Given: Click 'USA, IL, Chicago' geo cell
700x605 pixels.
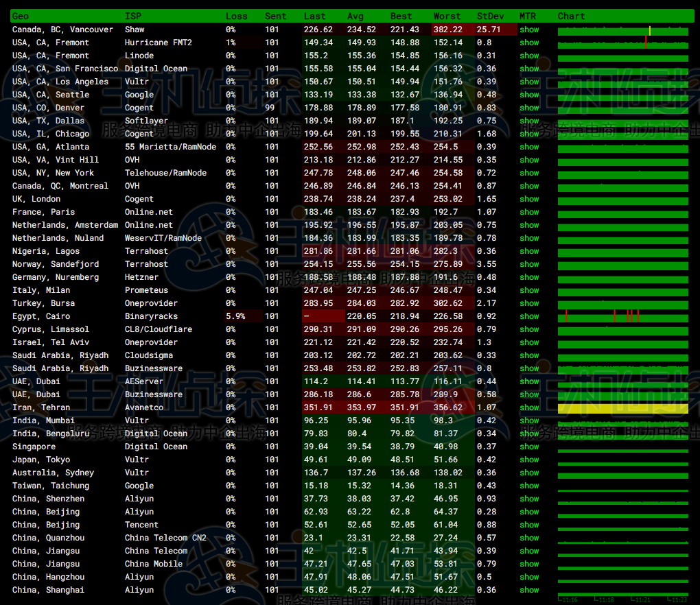Looking at the screenshot, I should pos(51,133).
